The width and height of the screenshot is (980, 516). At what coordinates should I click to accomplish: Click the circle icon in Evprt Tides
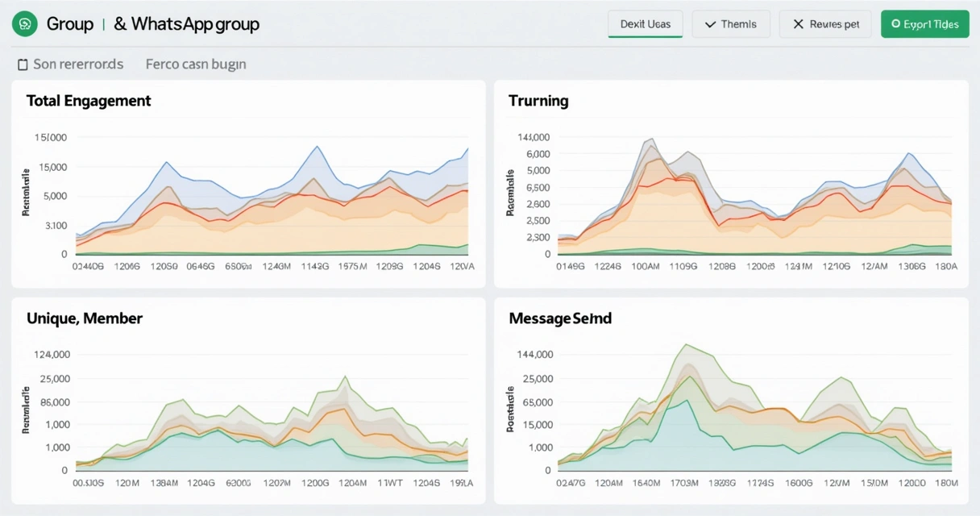coord(895,24)
